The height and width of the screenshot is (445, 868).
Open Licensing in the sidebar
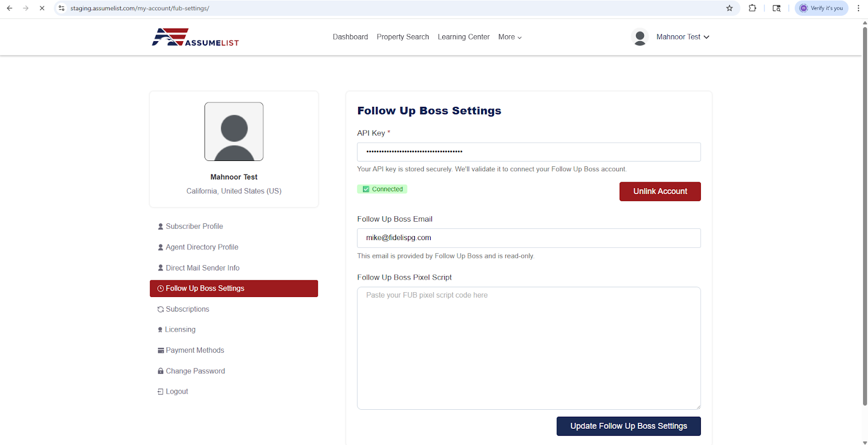176,330
